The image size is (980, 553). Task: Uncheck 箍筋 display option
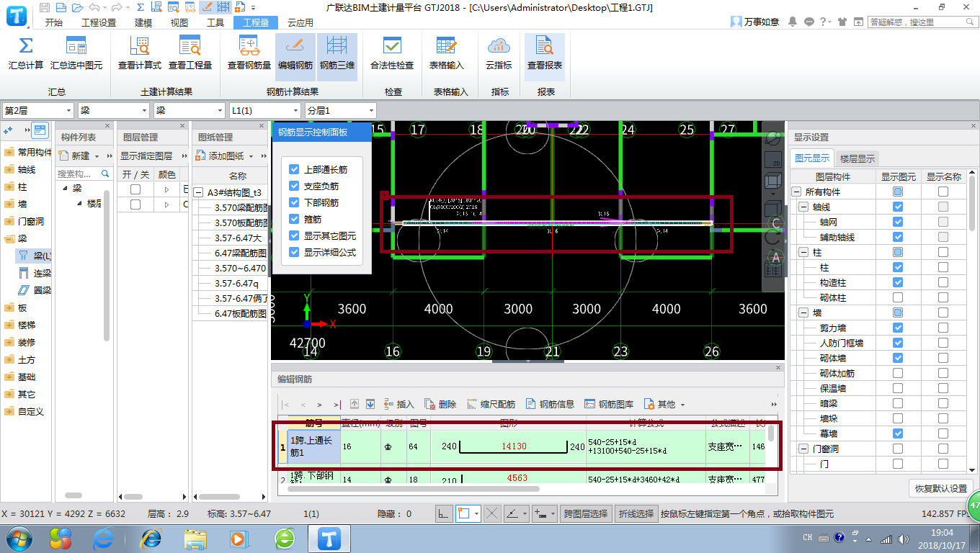(294, 219)
